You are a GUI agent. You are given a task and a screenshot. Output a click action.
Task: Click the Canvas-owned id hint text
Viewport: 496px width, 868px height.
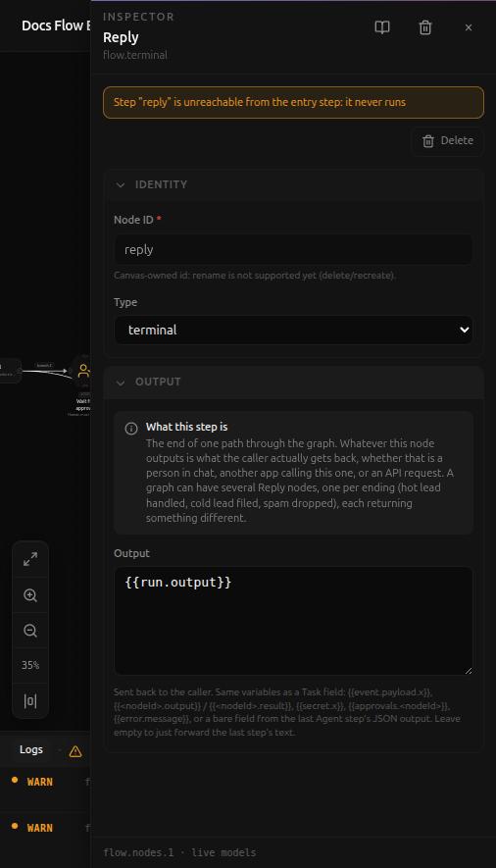click(255, 276)
